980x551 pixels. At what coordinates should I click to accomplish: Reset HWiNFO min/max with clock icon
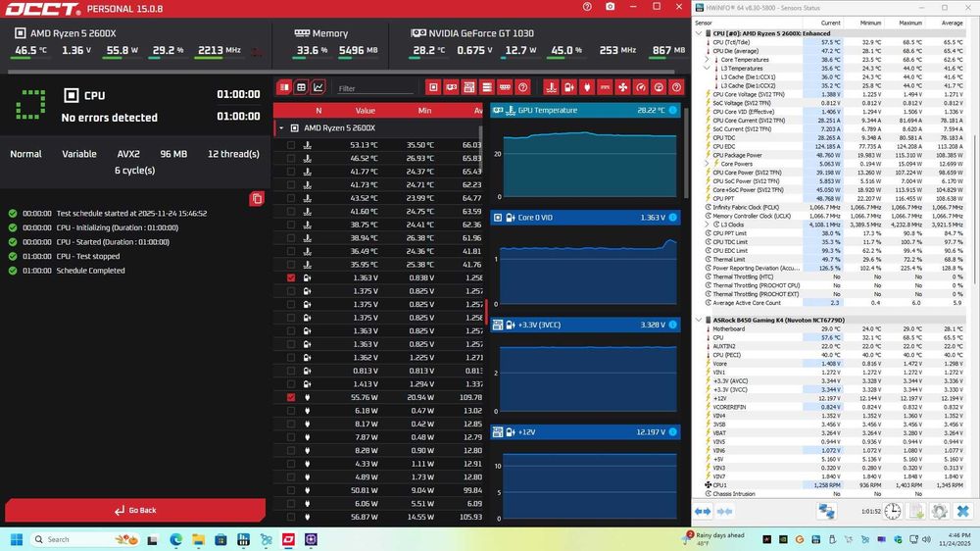click(893, 511)
